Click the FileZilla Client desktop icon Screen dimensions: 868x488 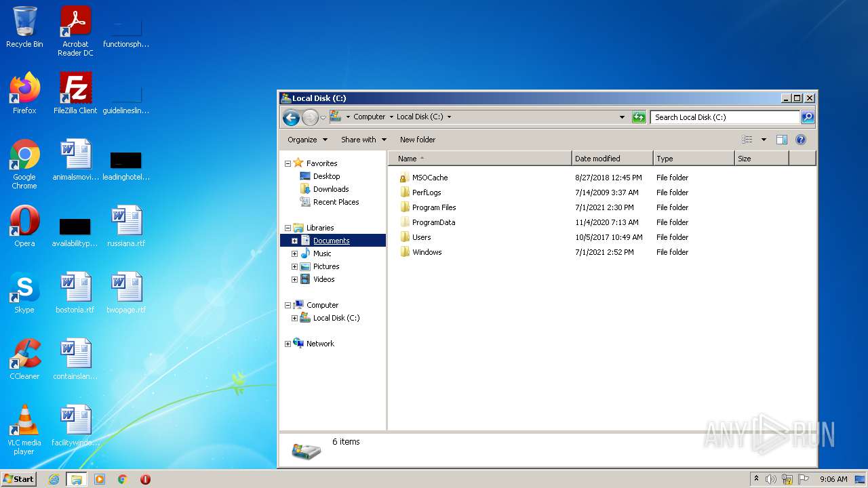pos(75,94)
